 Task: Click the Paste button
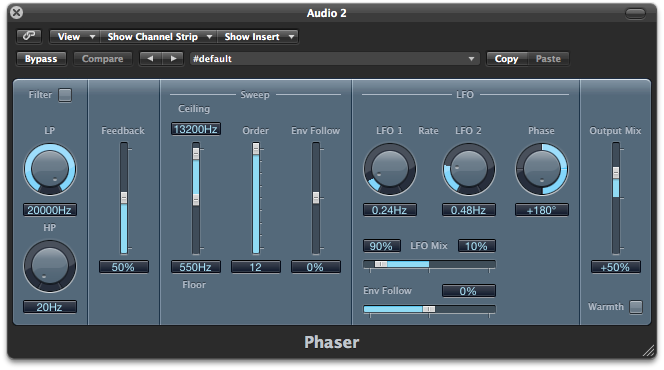(548, 59)
